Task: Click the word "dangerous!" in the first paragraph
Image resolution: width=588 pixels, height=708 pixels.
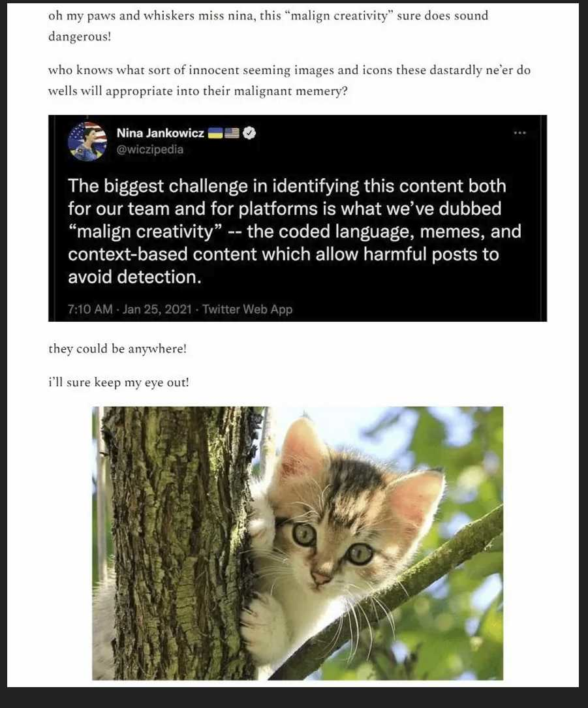Action: [x=80, y=37]
